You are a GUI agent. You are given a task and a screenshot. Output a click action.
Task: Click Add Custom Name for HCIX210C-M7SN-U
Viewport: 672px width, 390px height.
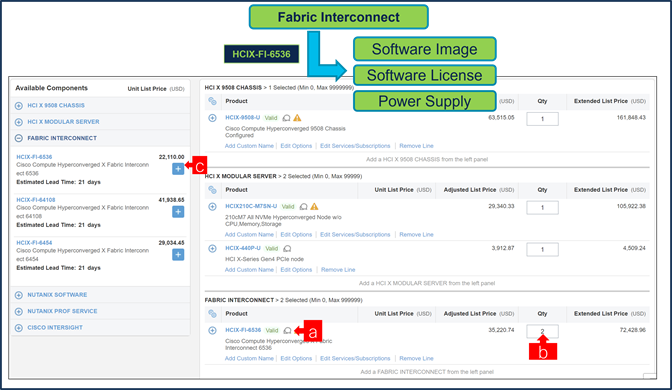[x=249, y=234]
